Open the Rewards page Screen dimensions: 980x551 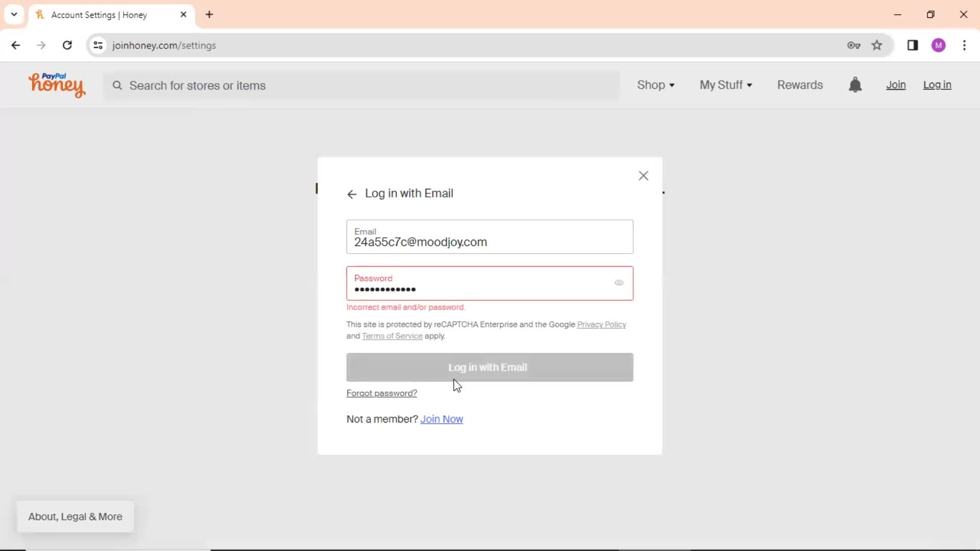(800, 85)
